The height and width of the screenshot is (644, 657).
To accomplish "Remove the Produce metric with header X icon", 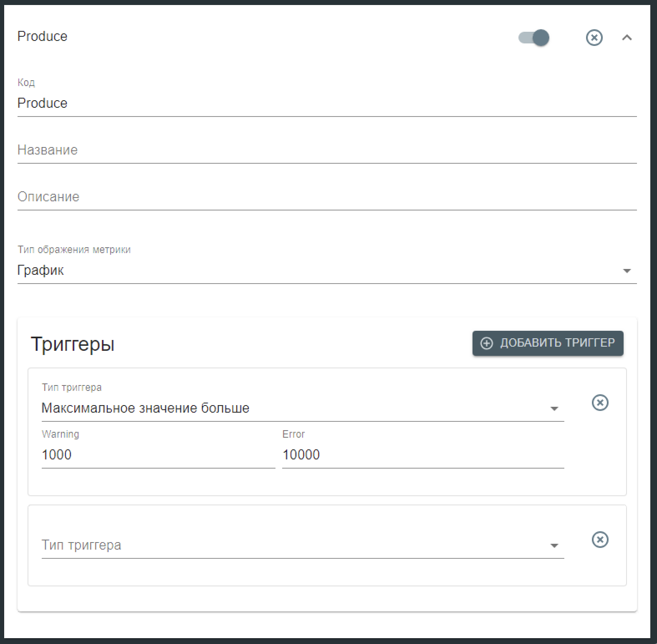I will pos(594,38).
